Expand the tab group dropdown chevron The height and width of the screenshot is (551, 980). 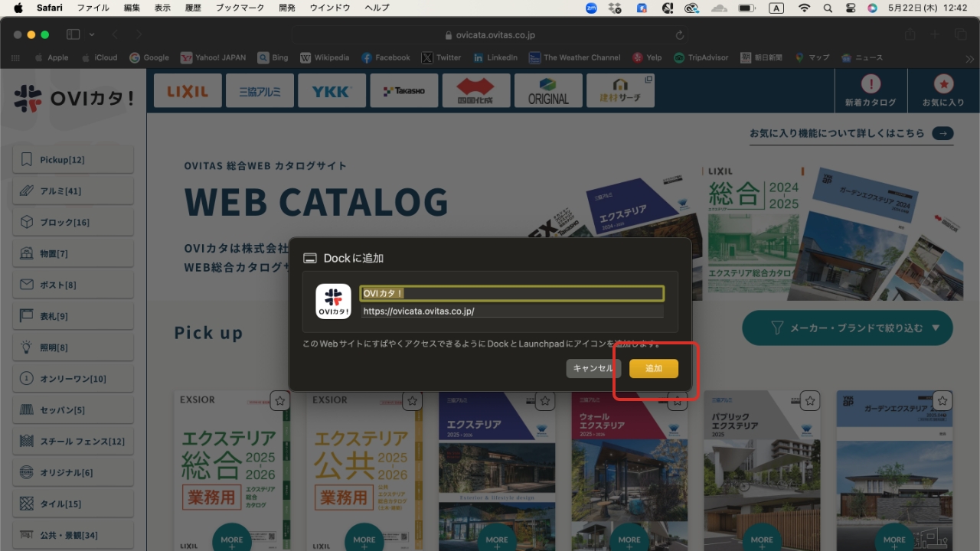[92, 34]
